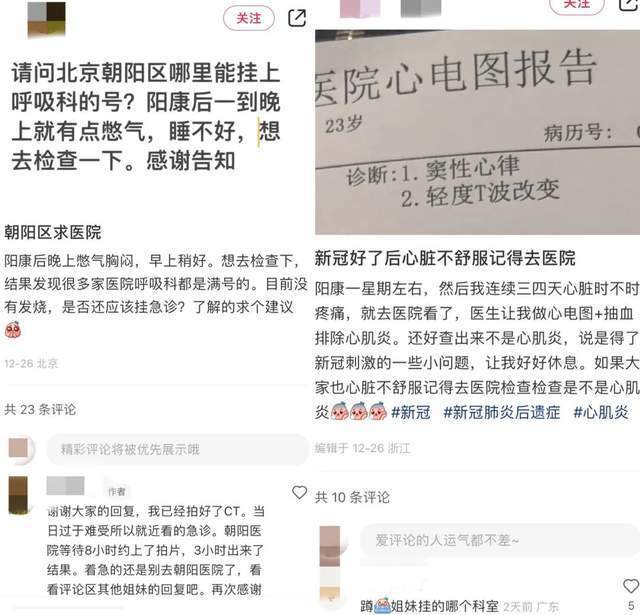Click the 爱评论的人运气都不差 comment box
The height and width of the screenshot is (615, 640).
tap(500, 540)
